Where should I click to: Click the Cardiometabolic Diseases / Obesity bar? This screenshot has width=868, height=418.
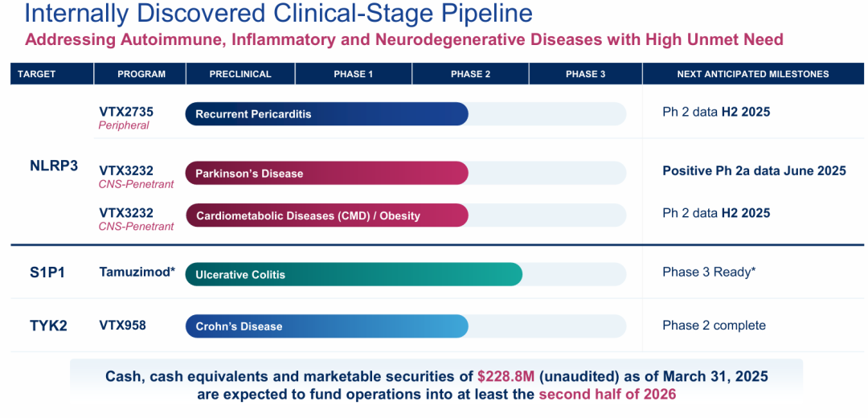(x=326, y=215)
